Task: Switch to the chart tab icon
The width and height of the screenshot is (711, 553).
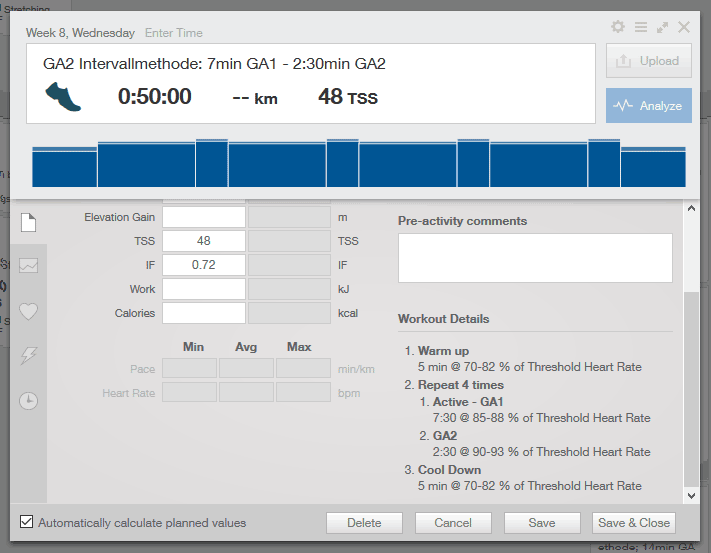Action: 28,266
